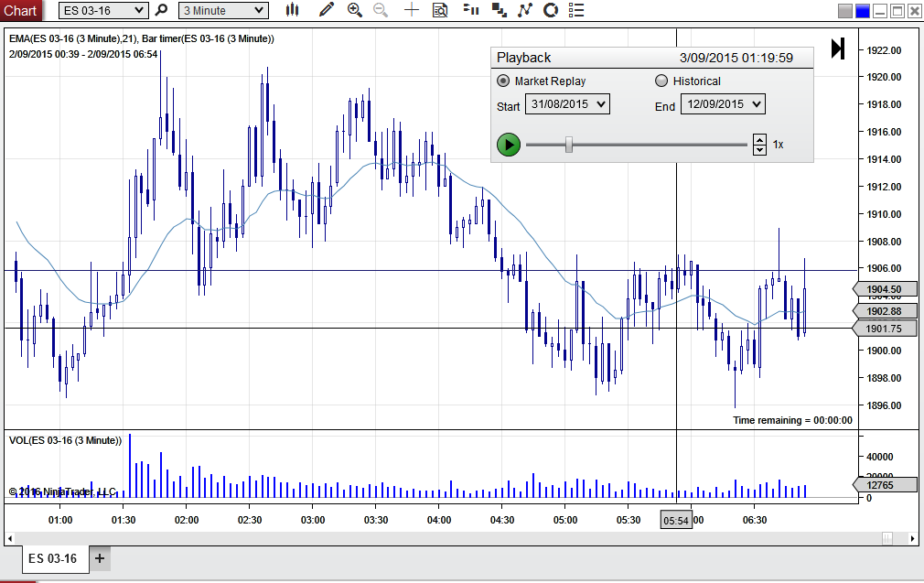Click the 05:54 time axis marker
This screenshot has width=924, height=583.
tap(676, 521)
